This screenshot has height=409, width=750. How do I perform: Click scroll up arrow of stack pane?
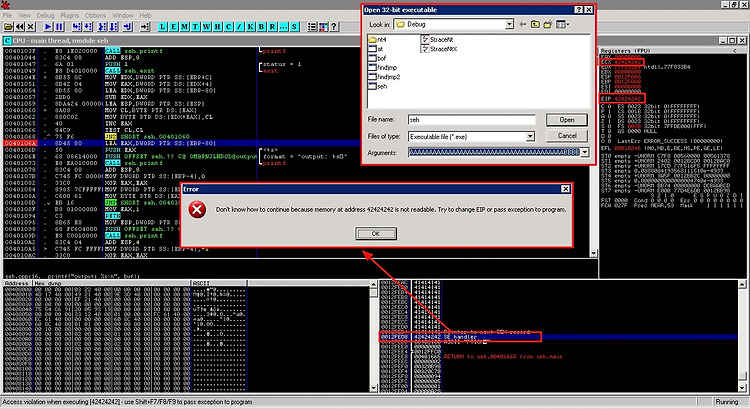pos(742,285)
